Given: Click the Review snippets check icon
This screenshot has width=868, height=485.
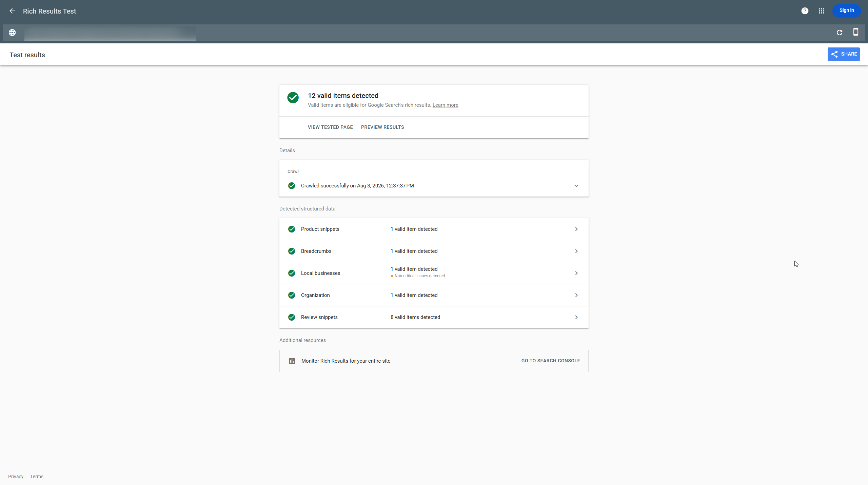Looking at the screenshot, I should 292,317.
